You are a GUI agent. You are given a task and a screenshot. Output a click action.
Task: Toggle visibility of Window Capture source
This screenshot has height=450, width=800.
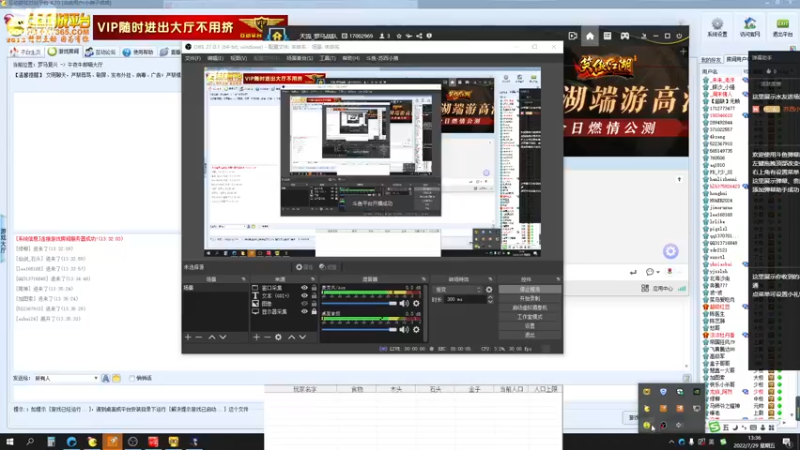pyautogui.click(x=304, y=288)
